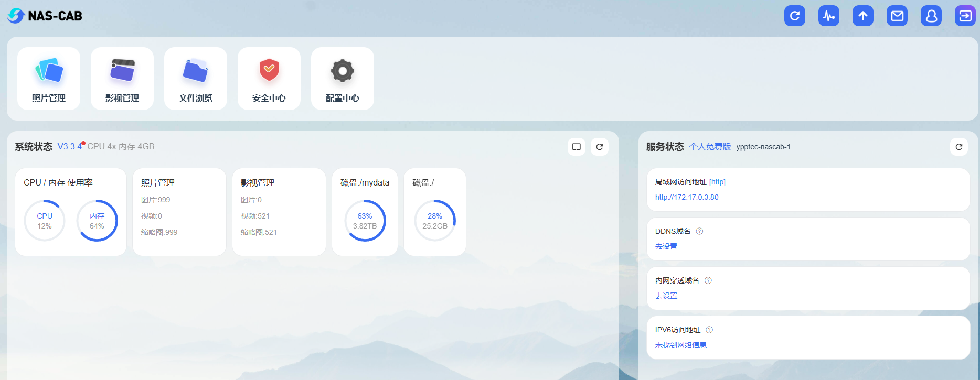Click 视频:0 in photo stats
This screenshot has width=980, height=380.
point(152,216)
